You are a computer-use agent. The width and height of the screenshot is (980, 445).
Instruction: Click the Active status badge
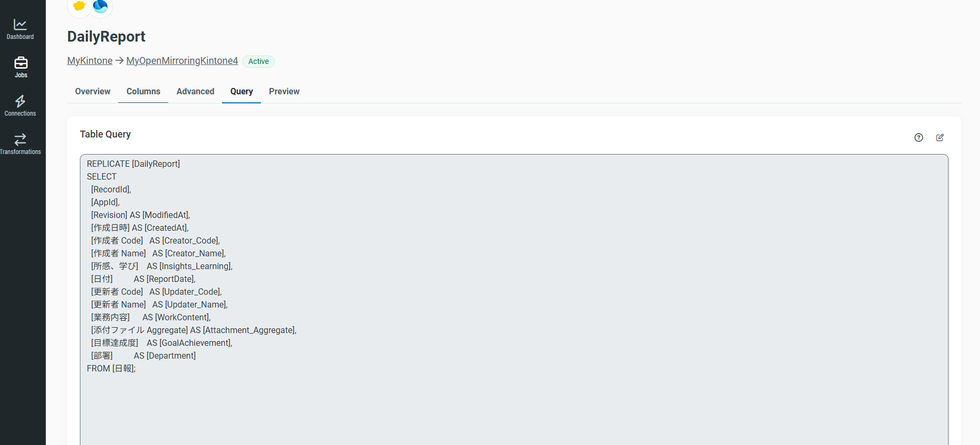click(x=258, y=61)
